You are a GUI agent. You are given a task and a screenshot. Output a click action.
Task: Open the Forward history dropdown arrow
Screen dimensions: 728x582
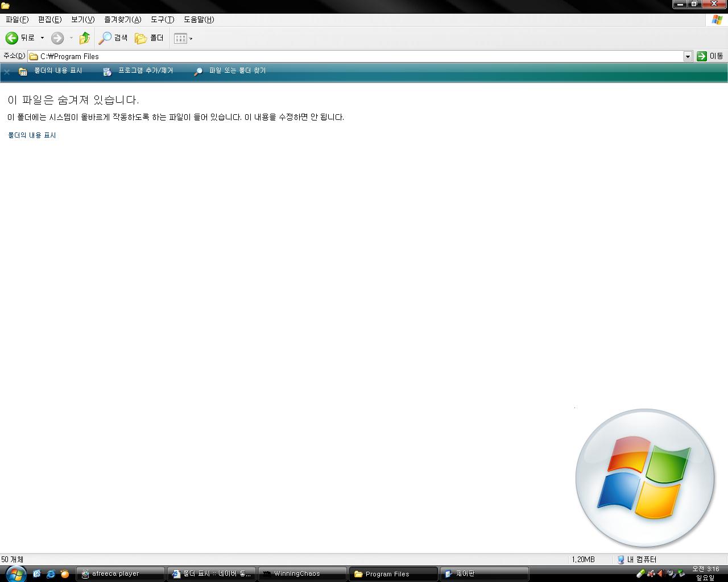[71, 38]
